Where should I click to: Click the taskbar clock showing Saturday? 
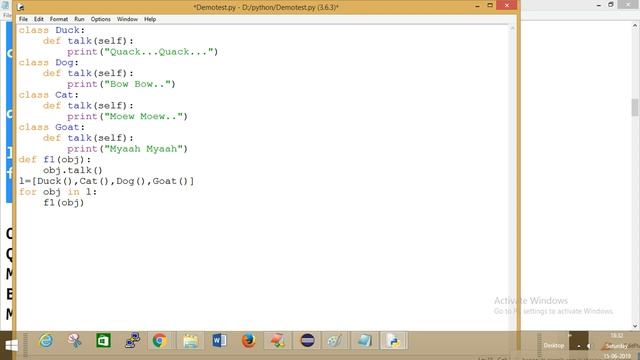pos(617,345)
